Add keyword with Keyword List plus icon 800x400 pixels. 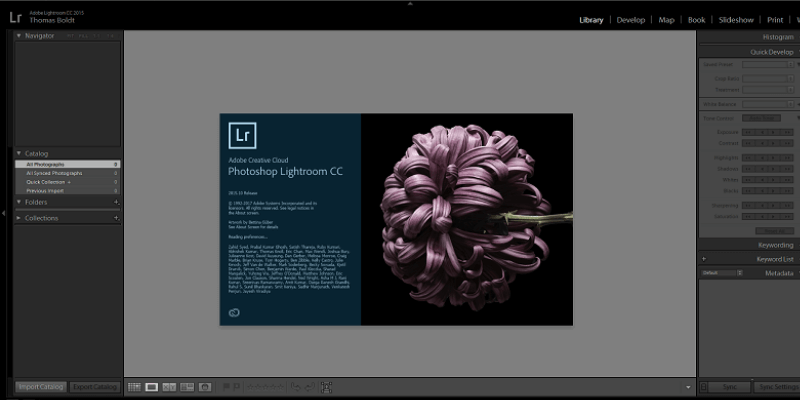coord(704,259)
